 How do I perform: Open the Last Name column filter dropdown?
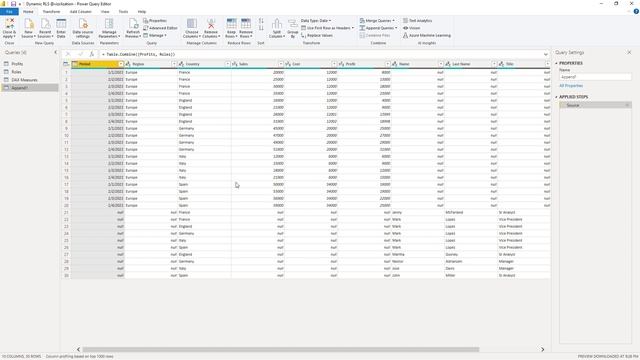(494, 64)
